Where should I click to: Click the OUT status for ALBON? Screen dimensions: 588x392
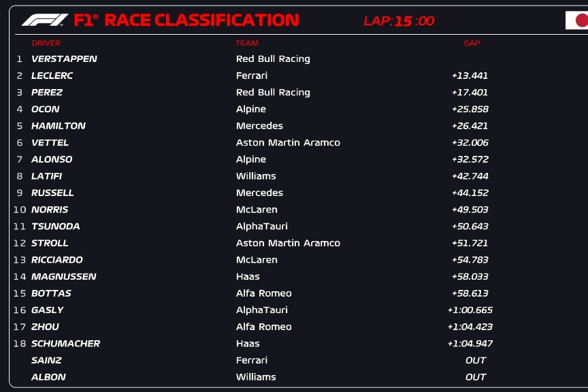tap(476, 377)
